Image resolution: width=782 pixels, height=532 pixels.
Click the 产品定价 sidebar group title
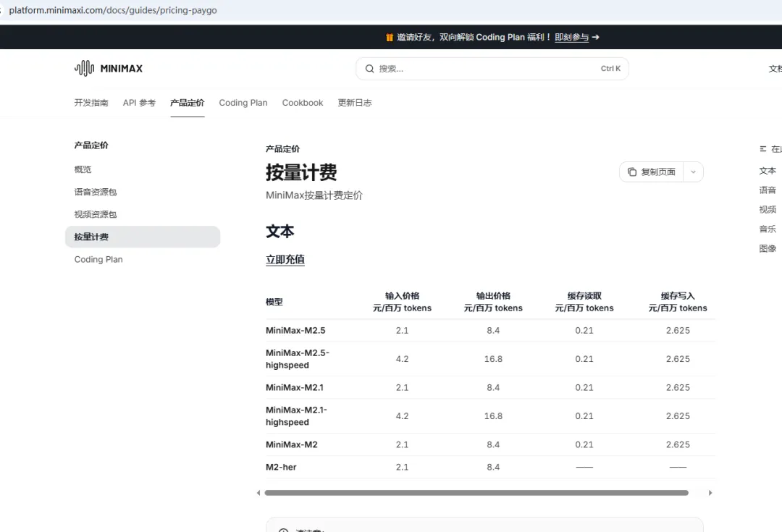click(91, 145)
